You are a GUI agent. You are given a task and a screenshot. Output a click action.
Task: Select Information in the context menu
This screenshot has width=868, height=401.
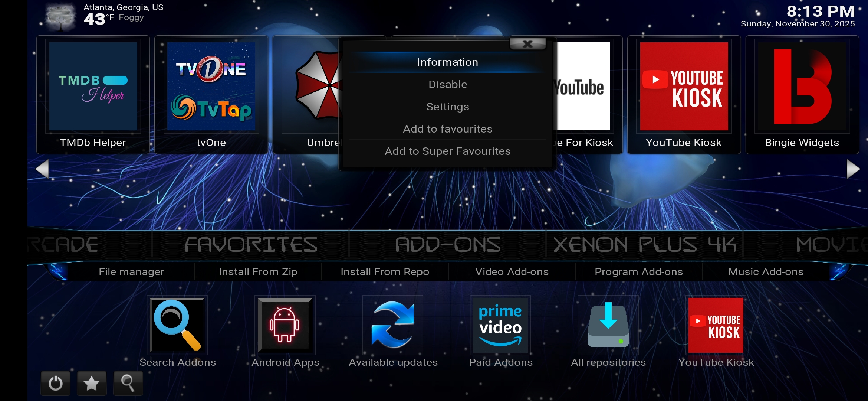pyautogui.click(x=447, y=62)
